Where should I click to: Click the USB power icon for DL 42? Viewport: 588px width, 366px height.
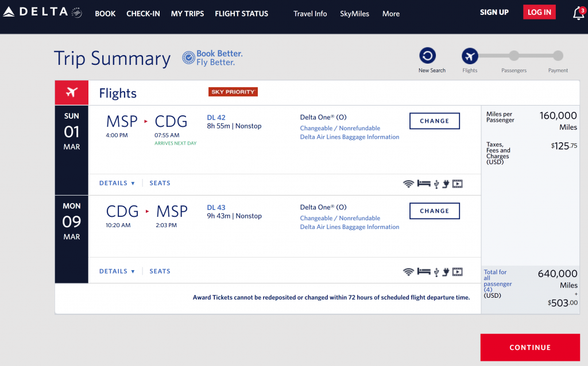436,184
